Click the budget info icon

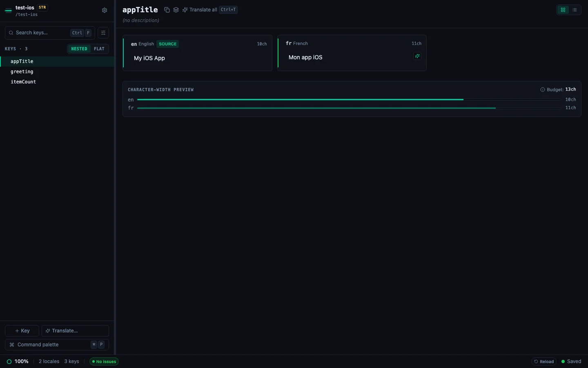[x=543, y=90]
